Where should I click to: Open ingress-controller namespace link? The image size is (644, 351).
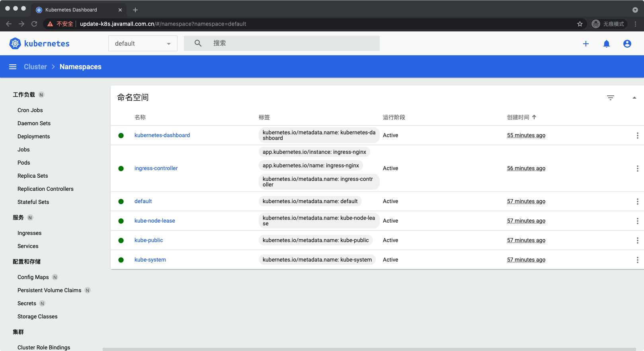pos(156,168)
